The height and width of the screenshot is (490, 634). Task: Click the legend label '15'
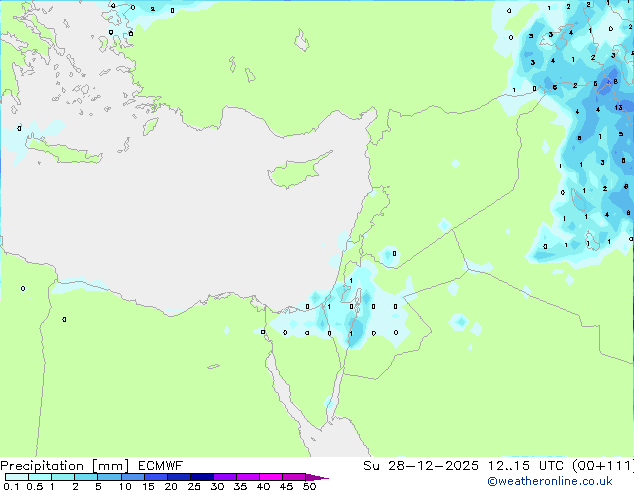coord(148,486)
